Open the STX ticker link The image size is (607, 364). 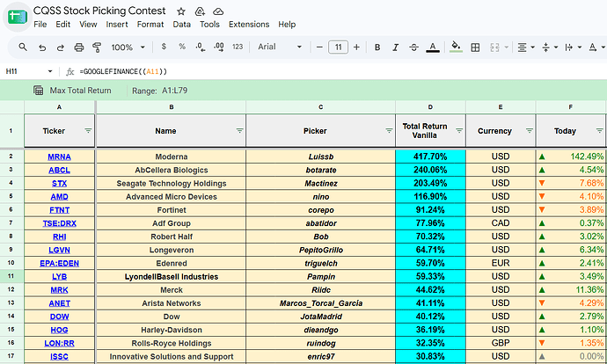[59, 184]
